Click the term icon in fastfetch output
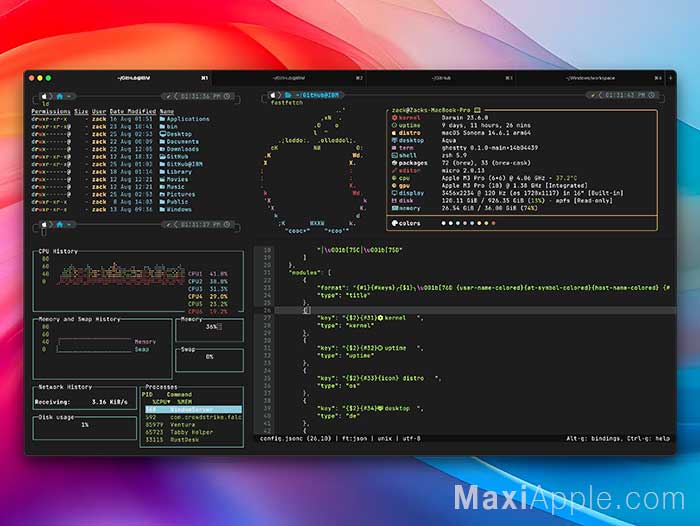 pyautogui.click(x=395, y=148)
